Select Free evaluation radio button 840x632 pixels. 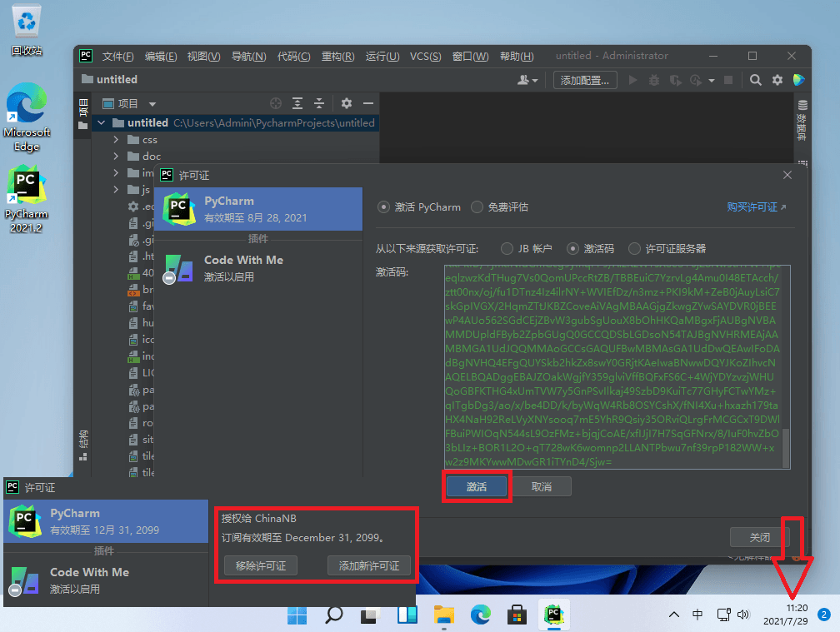tap(477, 207)
